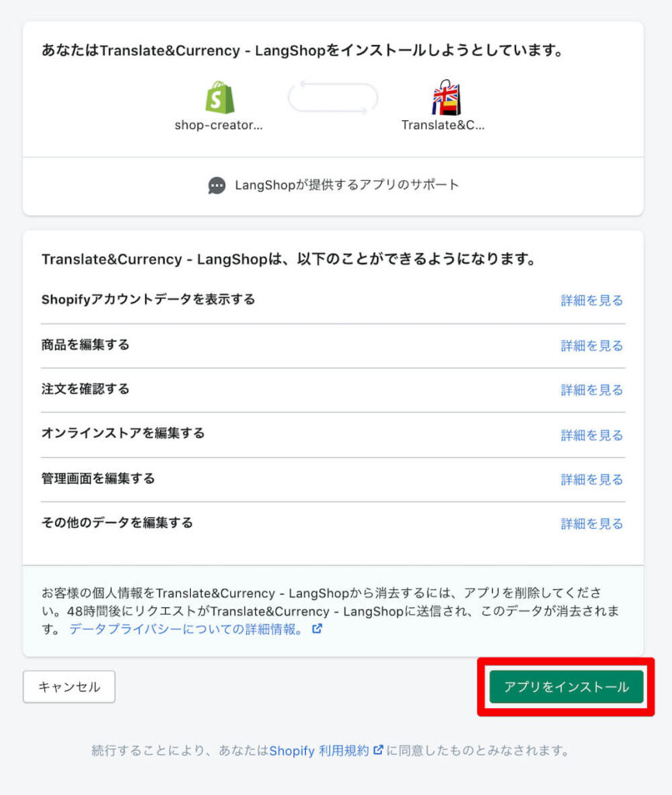
Task: Click オンラインストアを編集する permission text
Action: [x=123, y=433]
